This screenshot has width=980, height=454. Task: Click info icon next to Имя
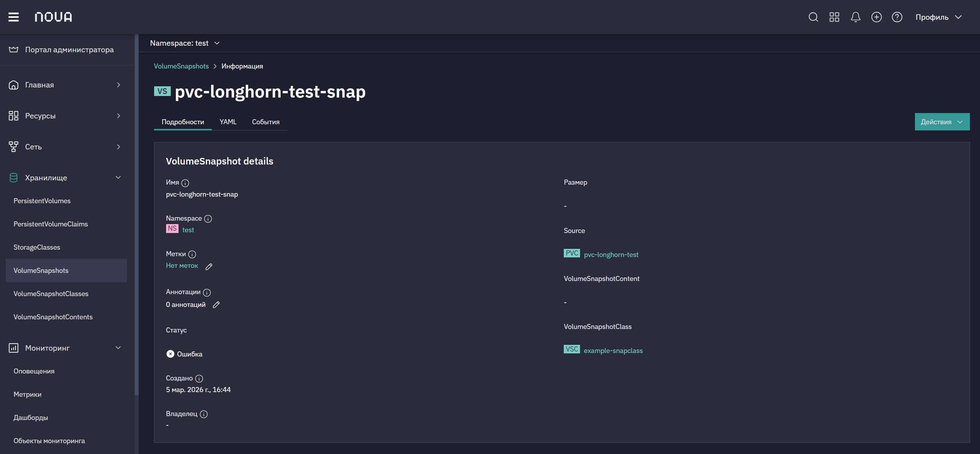tap(185, 183)
